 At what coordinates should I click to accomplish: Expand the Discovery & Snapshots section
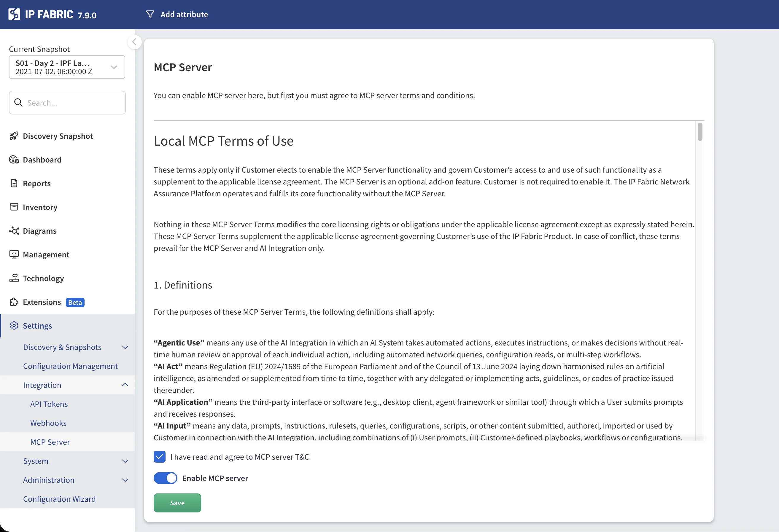(125, 348)
